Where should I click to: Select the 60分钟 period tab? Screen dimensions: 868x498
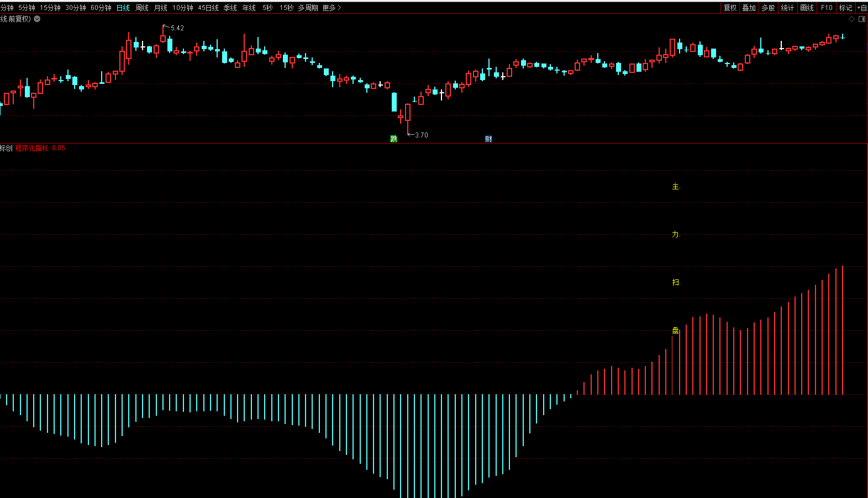tap(101, 8)
